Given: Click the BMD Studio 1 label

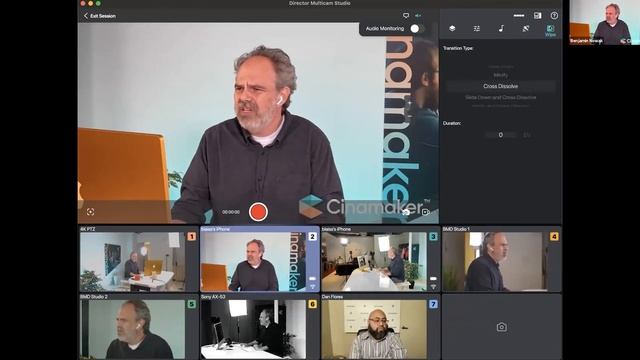Looking at the screenshot, I should pyautogui.click(x=456, y=229).
